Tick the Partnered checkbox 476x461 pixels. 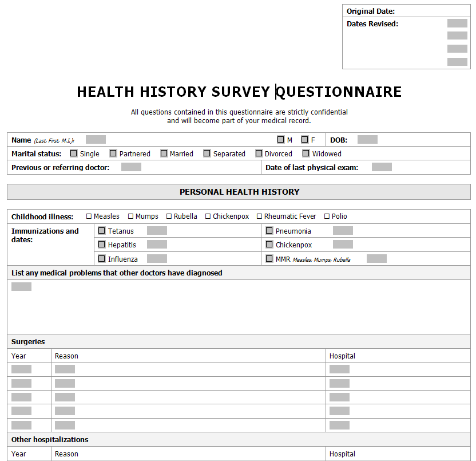pyautogui.click(x=113, y=153)
